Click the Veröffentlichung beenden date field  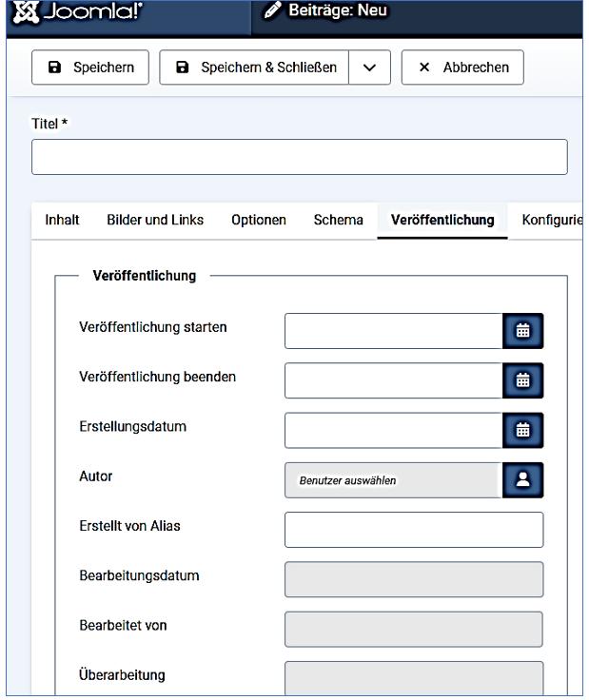coord(393,380)
